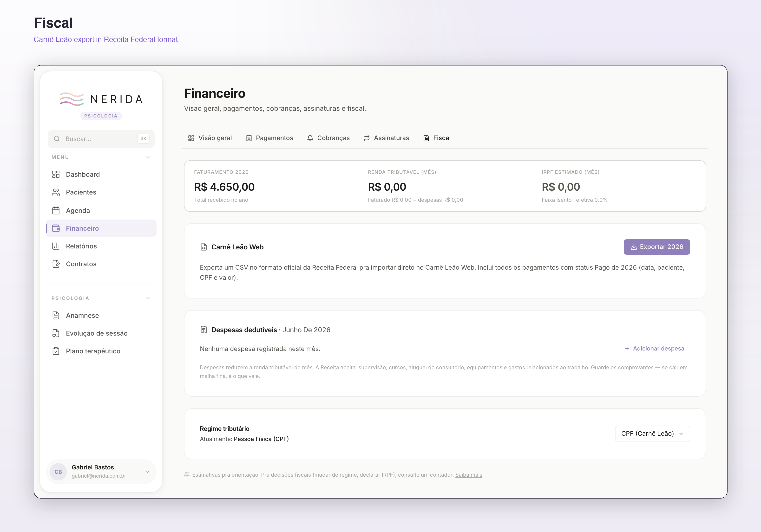Click the Contratos document pen icon

[56, 264]
